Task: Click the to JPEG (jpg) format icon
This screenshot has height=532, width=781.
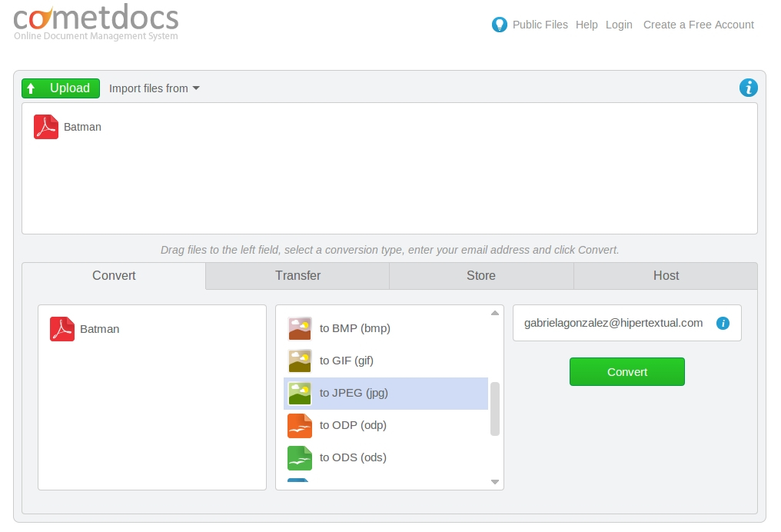Action: pos(299,391)
